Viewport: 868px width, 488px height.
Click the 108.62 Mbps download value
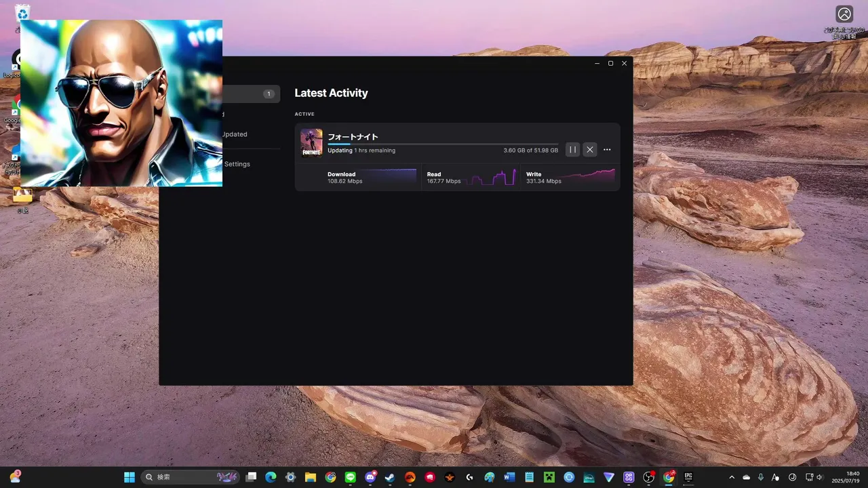click(x=345, y=182)
